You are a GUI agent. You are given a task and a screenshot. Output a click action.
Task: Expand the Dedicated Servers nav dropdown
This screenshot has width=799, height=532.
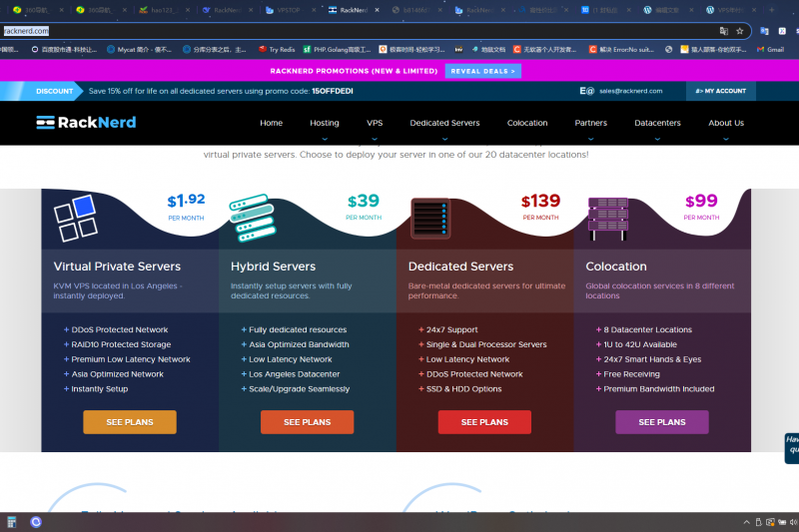(444, 123)
